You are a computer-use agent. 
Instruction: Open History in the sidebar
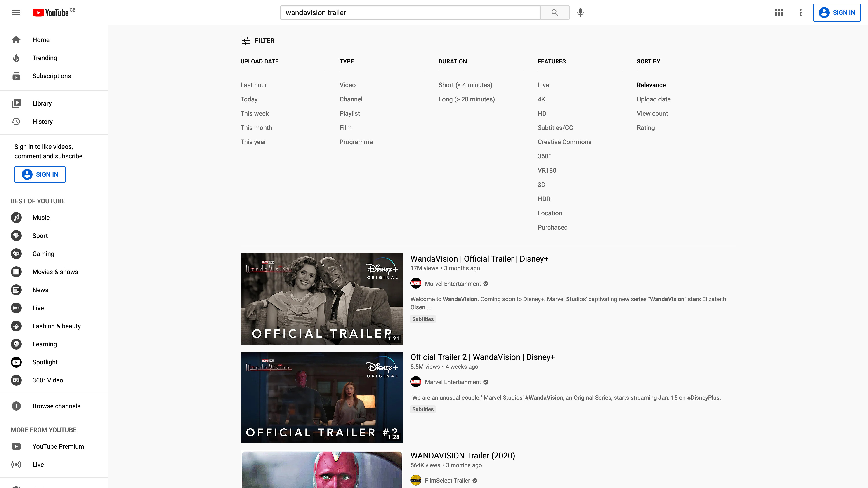click(42, 122)
